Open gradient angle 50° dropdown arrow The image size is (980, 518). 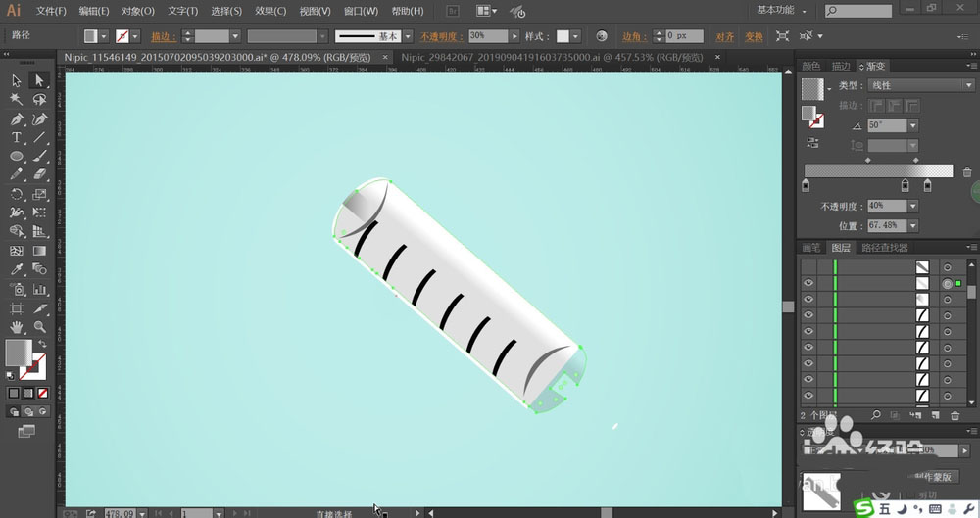tap(913, 125)
